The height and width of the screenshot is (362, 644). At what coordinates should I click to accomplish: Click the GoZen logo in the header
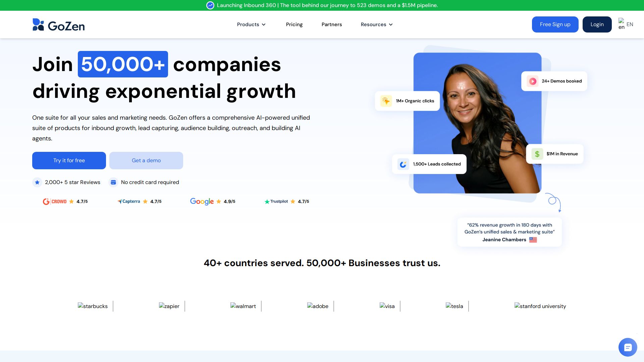click(x=58, y=24)
